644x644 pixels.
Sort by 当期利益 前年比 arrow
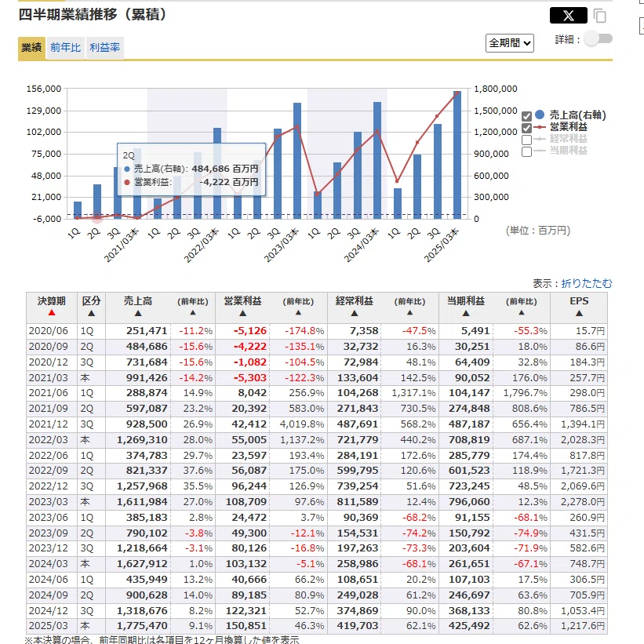point(521,312)
